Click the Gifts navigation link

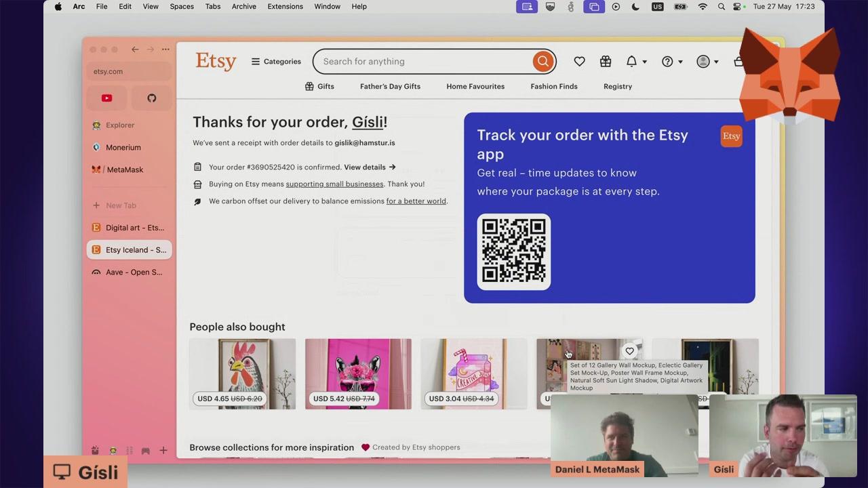click(319, 87)
